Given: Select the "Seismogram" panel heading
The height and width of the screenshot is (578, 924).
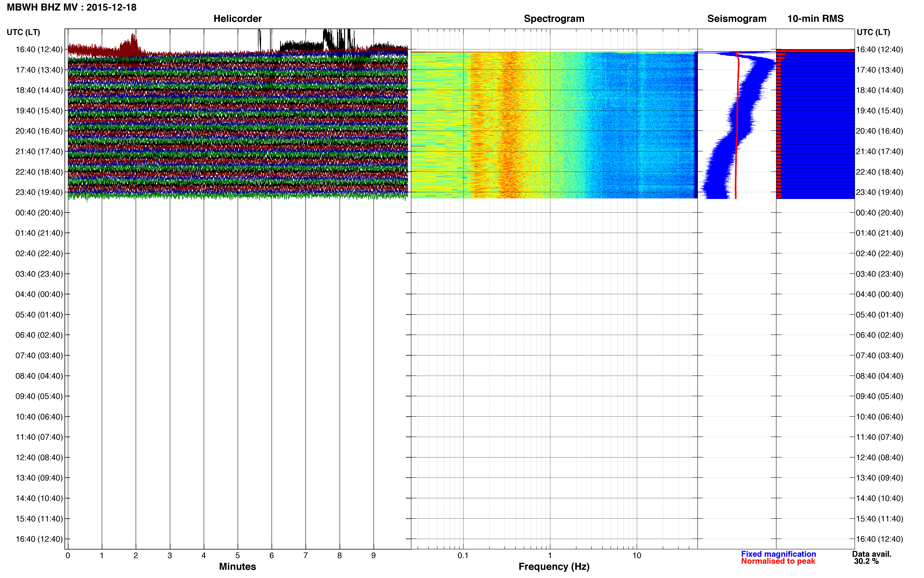Looking at the screenshot, I should point(737,19).
